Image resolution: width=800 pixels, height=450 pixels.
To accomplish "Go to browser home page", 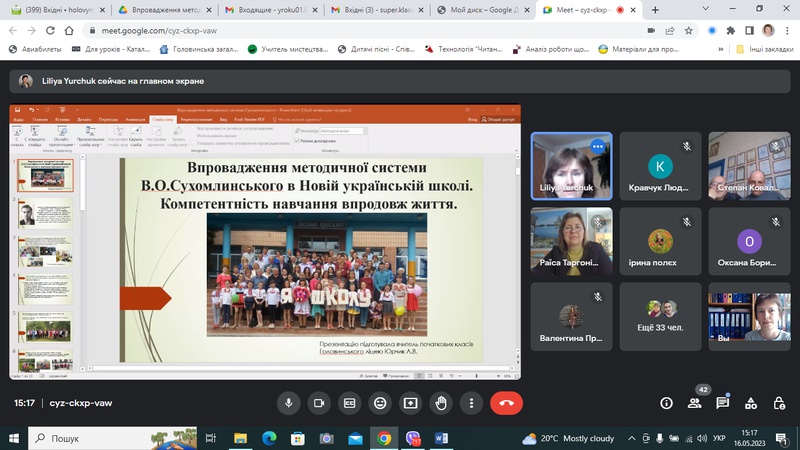I will 69,31.
